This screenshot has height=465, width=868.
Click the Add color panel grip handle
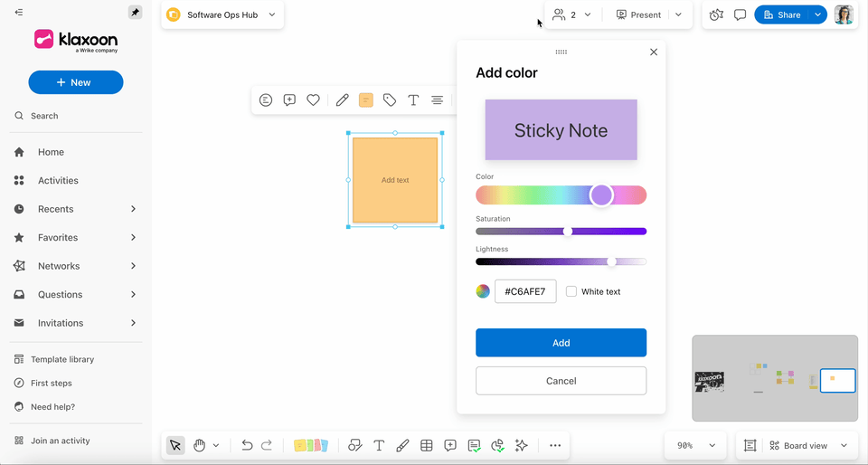561,52
